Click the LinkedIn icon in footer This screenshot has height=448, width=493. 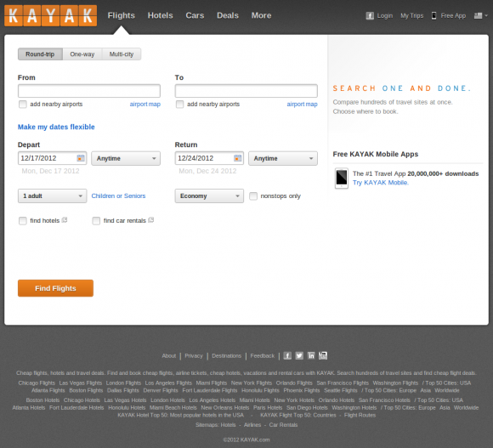(311, 355)
